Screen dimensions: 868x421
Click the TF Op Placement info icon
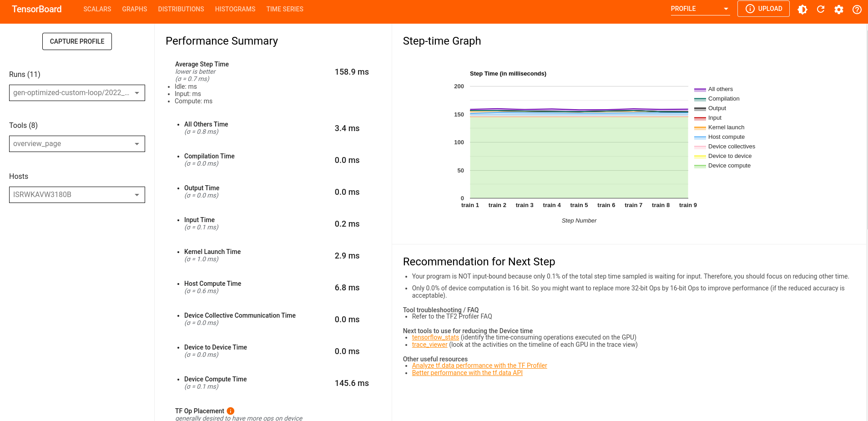231,411
